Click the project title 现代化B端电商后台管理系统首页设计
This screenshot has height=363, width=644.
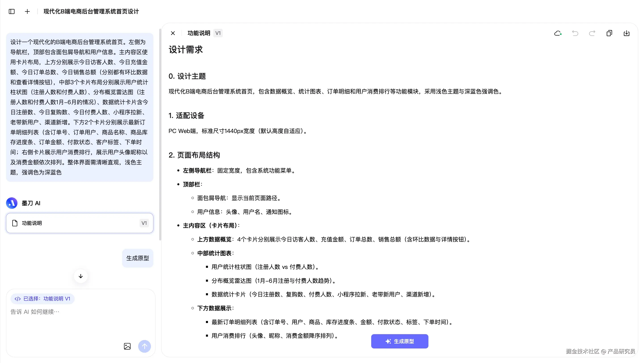pos(91,11)
